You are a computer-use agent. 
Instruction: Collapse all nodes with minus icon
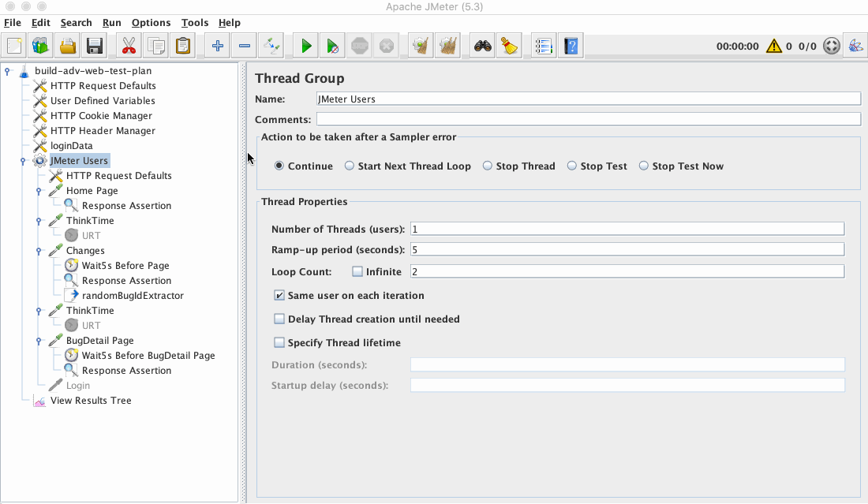coord(244,46)
